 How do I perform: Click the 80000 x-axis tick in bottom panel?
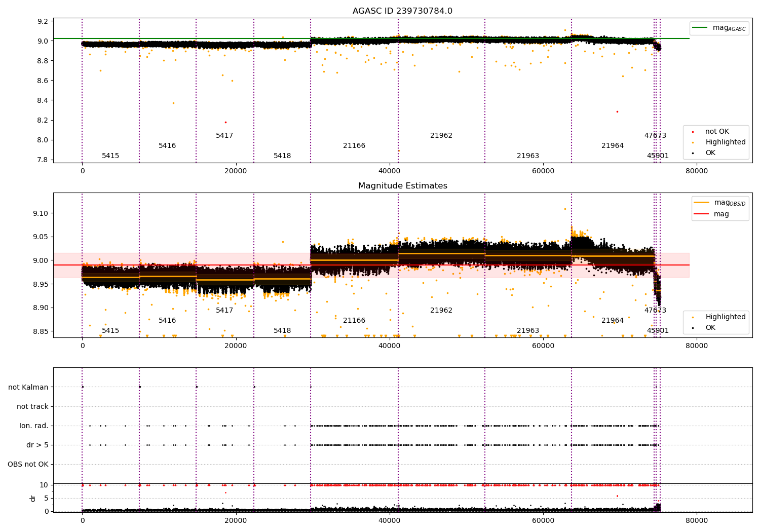pos(697,521)
